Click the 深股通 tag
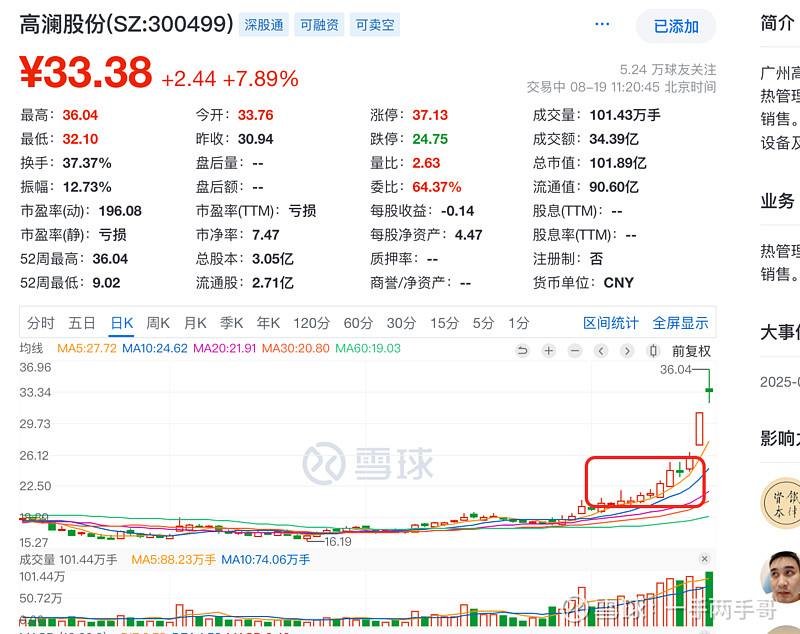This screenshot has height=634, width=800. pos(264,25)
